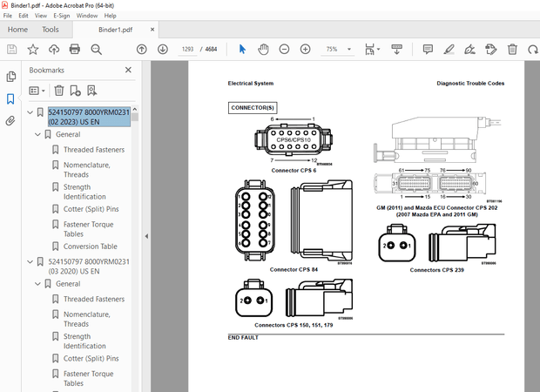Click the Add new bookmark icon

tap(76, 90)
